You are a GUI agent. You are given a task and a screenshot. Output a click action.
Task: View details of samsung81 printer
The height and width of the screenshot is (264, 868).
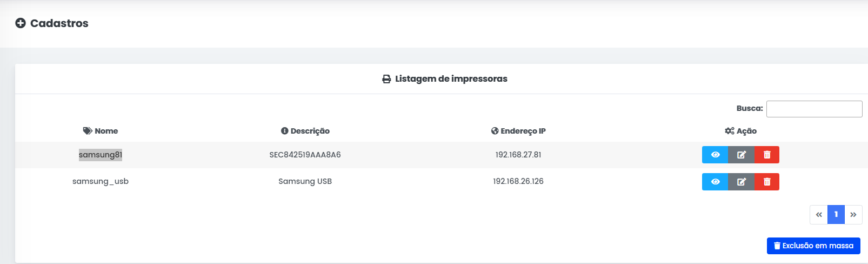(715, 155)
